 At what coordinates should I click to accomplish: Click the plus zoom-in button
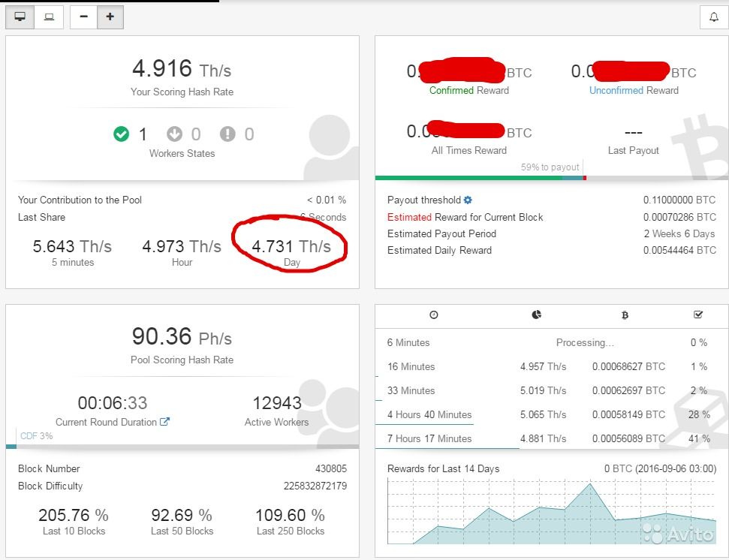tap(110, 17)
